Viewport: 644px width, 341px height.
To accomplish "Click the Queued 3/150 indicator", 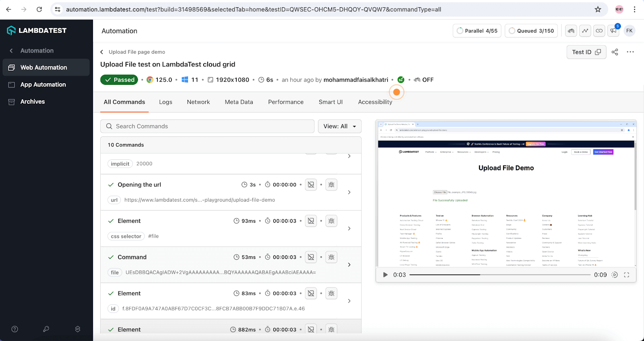I will point(531,31).
